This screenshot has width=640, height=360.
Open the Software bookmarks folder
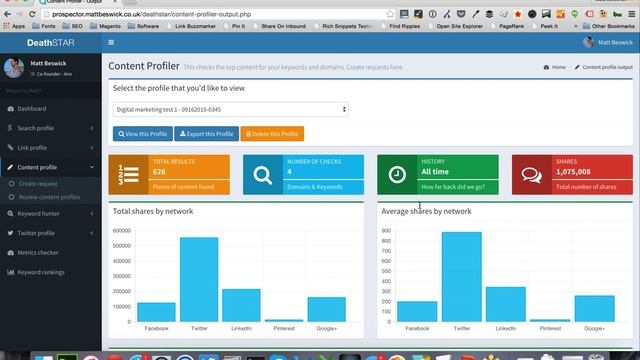point(143,26)
